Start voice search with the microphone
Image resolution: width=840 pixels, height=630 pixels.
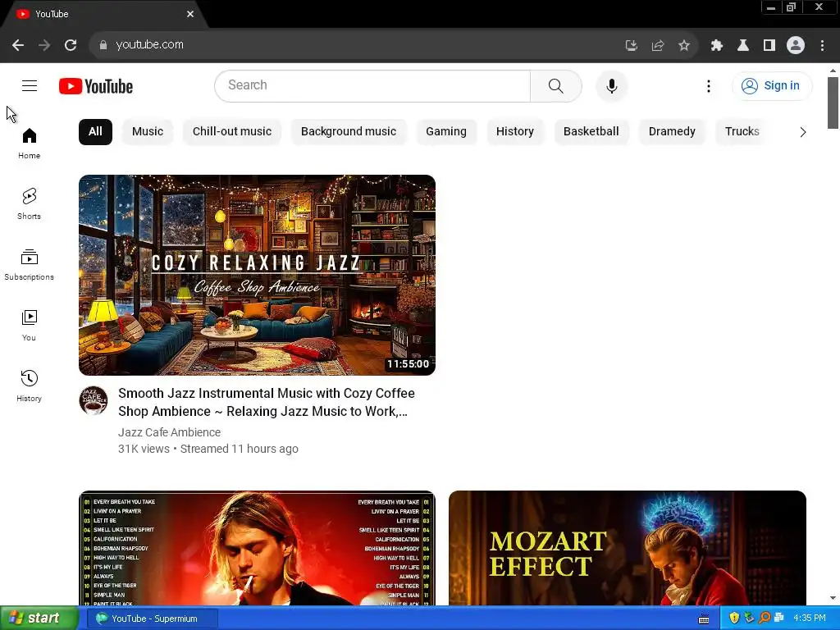[611, 85]
